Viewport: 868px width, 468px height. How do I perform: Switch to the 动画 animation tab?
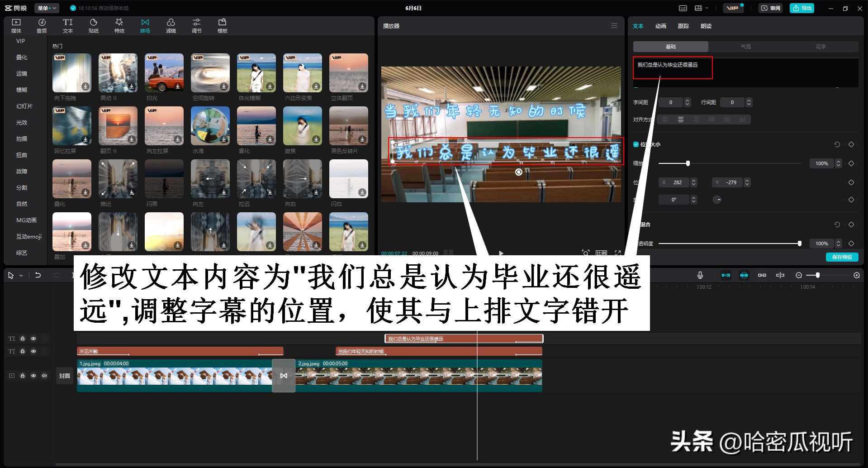pyautogui.click(x=660, y=26)
